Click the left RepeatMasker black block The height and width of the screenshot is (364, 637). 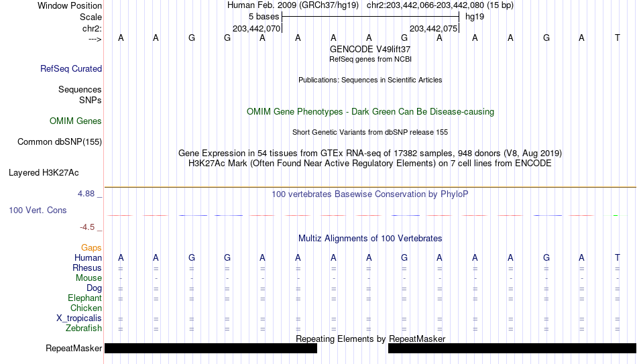click(x=211, y=348)
